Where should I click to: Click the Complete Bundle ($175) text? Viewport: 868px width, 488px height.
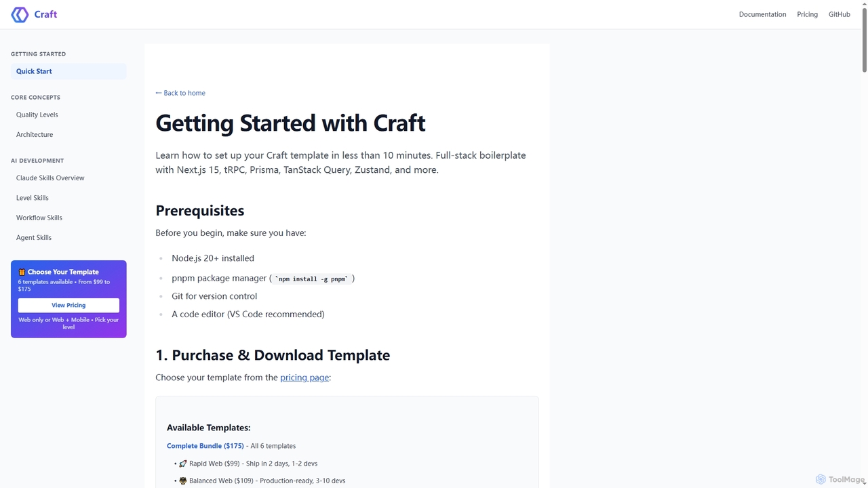click(x=205, y=446)
